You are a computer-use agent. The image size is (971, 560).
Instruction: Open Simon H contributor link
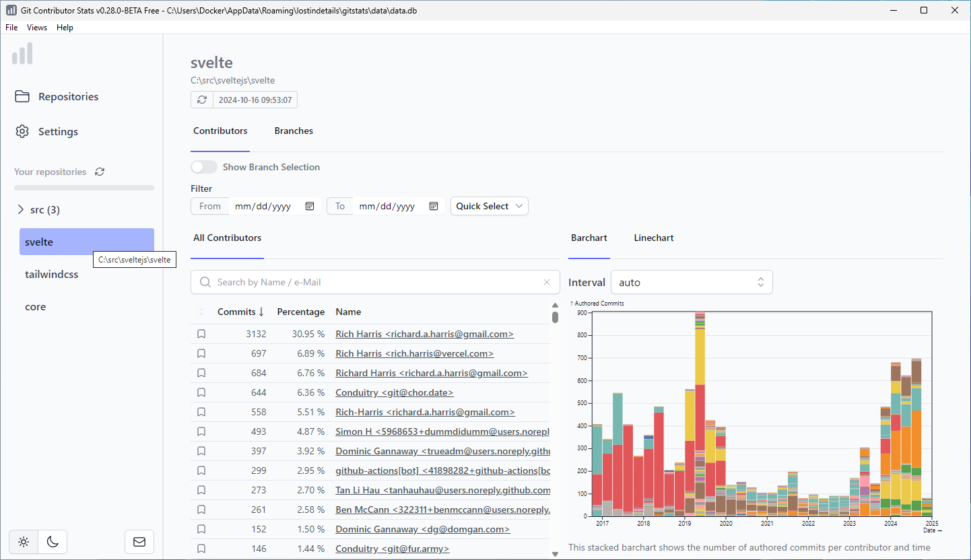442,431
